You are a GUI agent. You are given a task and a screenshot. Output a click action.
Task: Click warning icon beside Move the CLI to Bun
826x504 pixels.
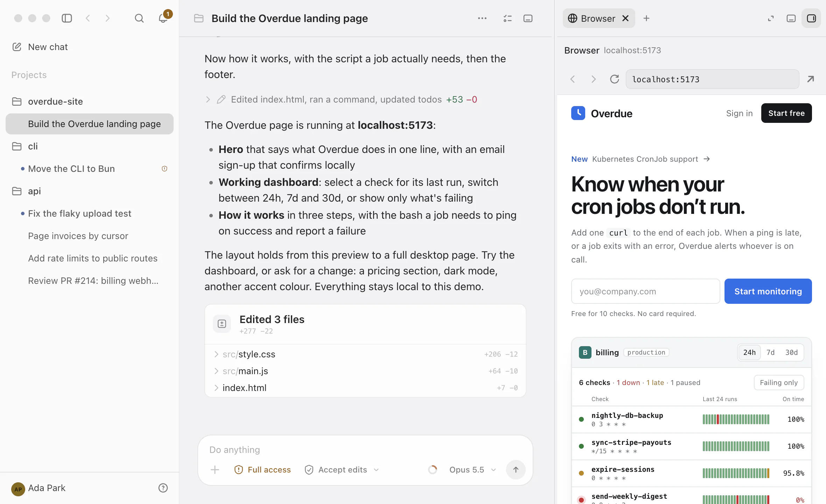164,169
